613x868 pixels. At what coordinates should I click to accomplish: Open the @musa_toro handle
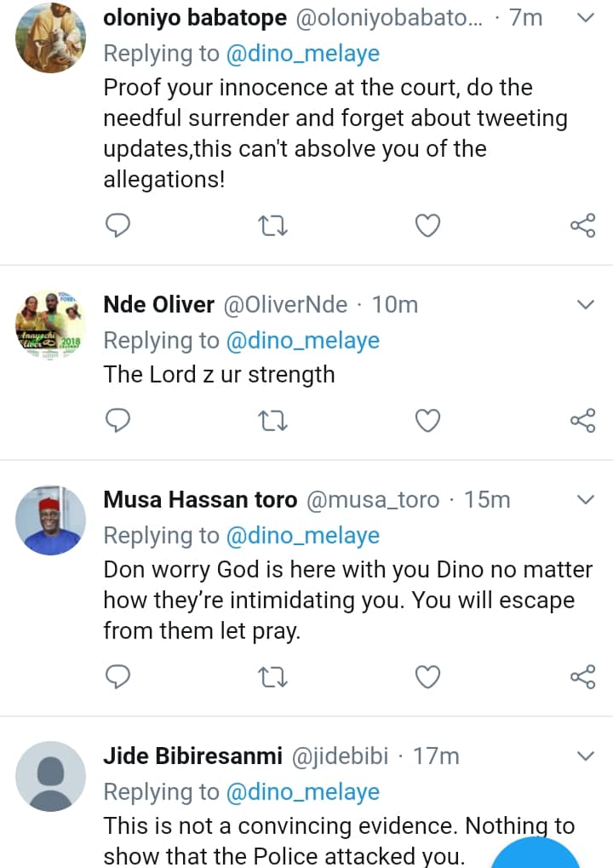(x=371, y=500)
